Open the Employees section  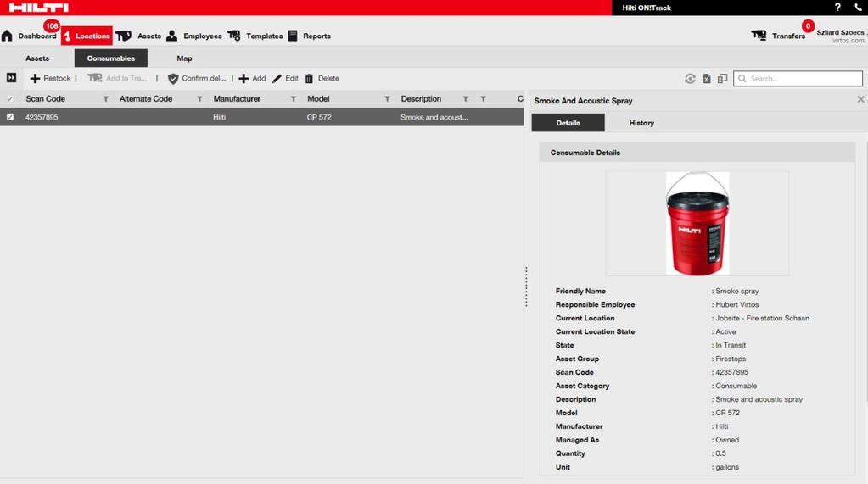(194, 36)
